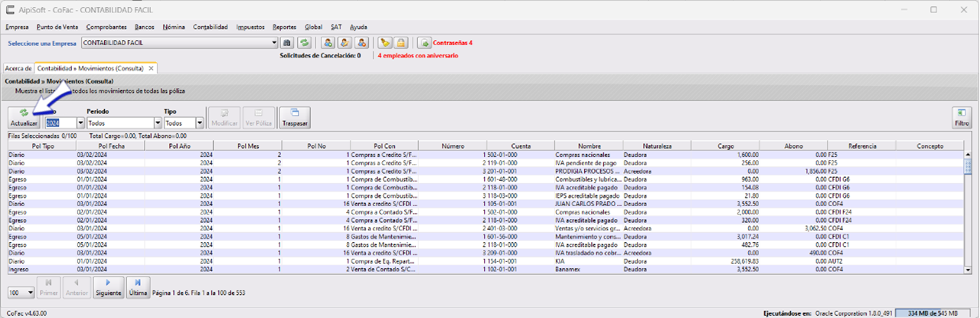Select row Ventas y/o servicios gr...
The height and width of the screenshot is (318, 980).
click(485, 228)
